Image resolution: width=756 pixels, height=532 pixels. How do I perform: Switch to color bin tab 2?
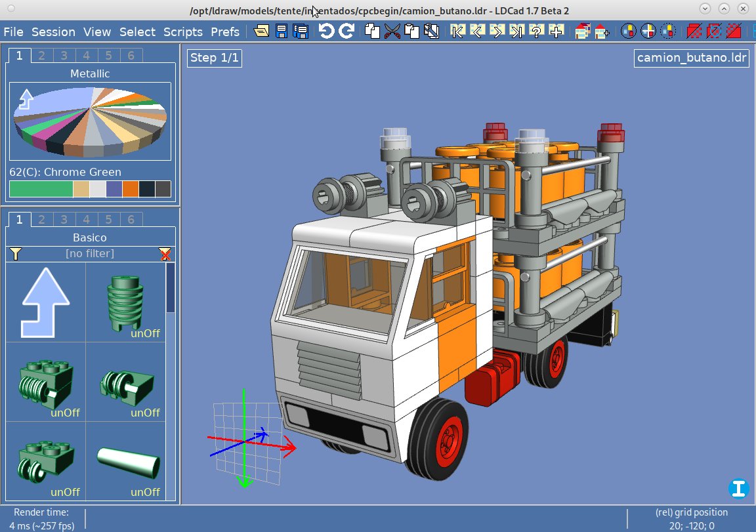[42, 56]
